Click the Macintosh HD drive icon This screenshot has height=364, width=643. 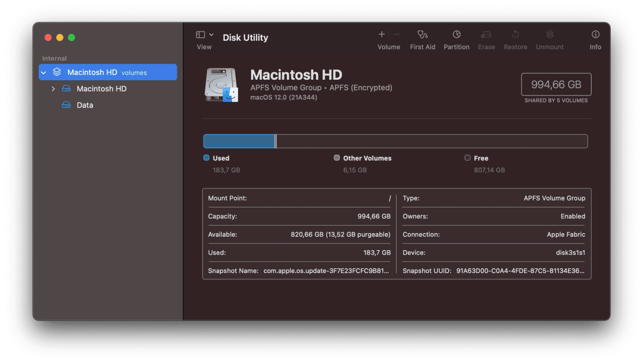(x=221, y=85)
